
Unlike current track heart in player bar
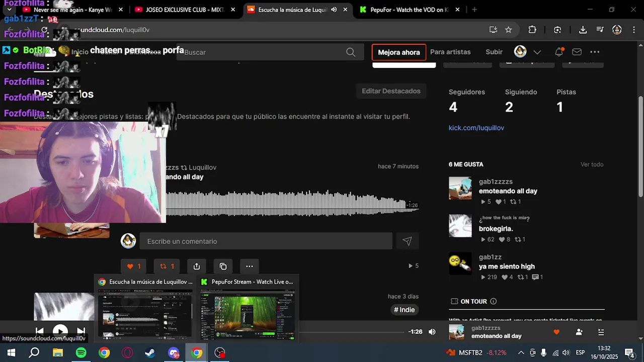[x=556, y=332]
